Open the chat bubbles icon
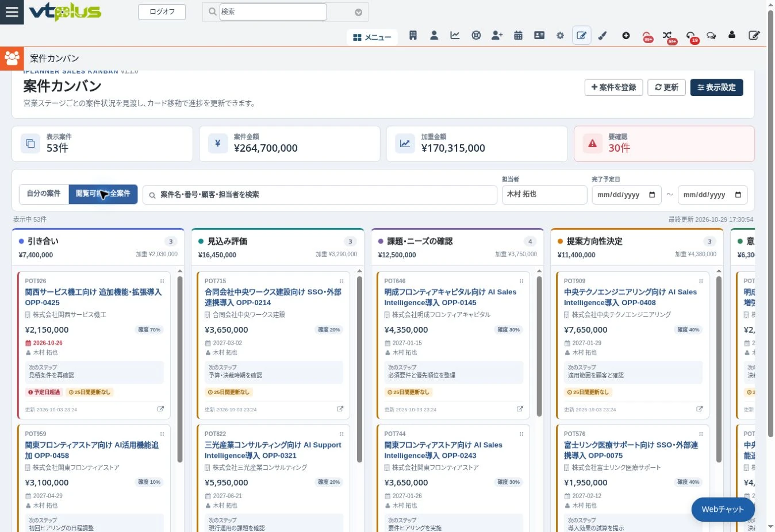The image size is (775, 532). click(x=711, y=36)
